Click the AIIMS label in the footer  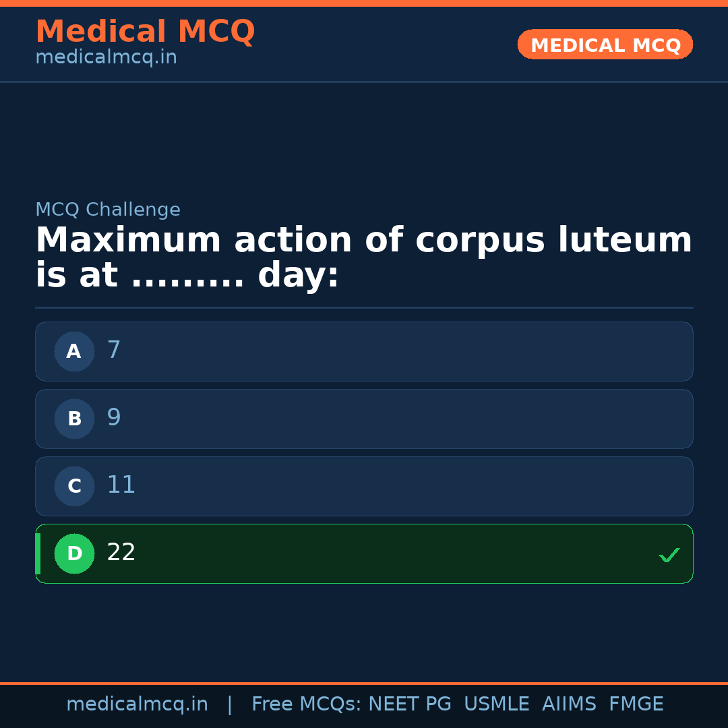[570, 703]
